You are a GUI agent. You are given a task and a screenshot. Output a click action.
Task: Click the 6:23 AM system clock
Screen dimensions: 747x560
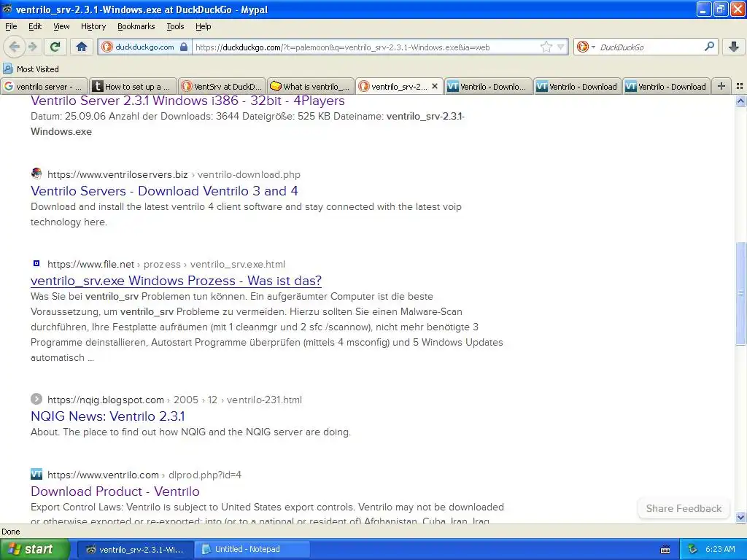pos(720,549)
